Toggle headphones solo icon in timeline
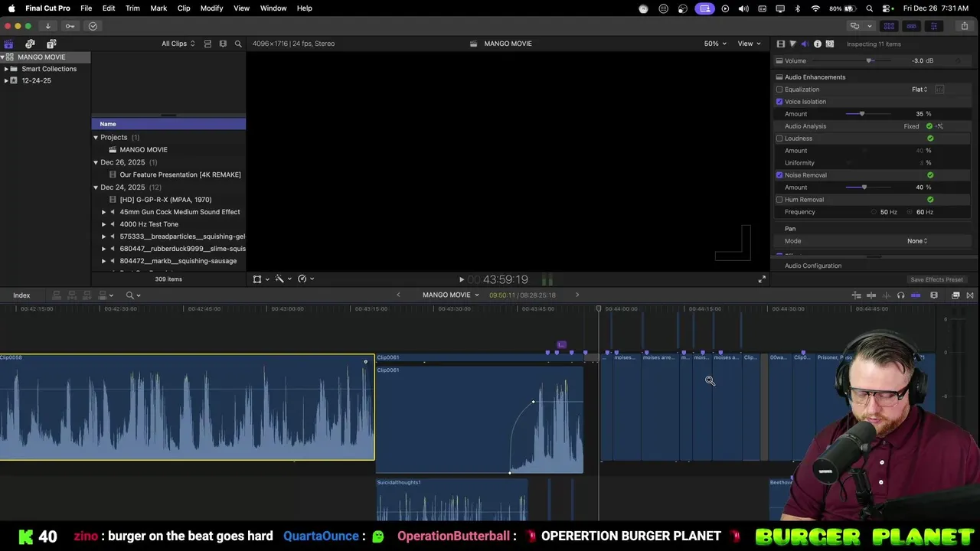Image resolution: width=980 pixels, height=551 pixels. 900,295
